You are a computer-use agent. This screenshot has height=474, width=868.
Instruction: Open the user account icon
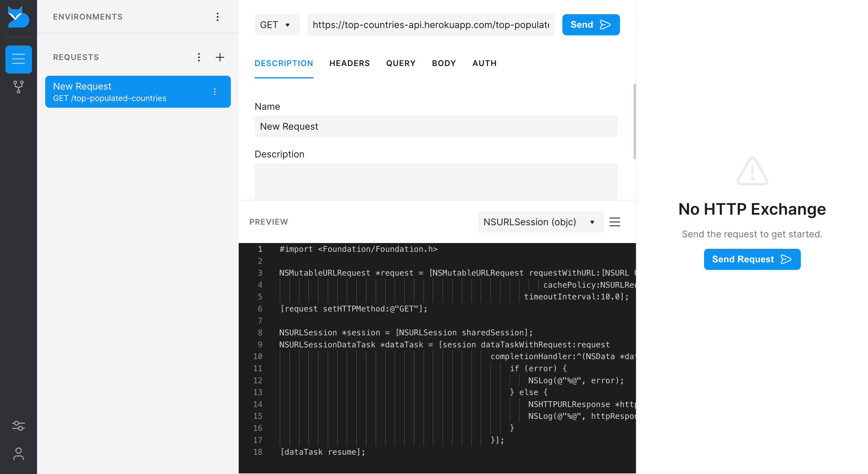tap(18, 454)
